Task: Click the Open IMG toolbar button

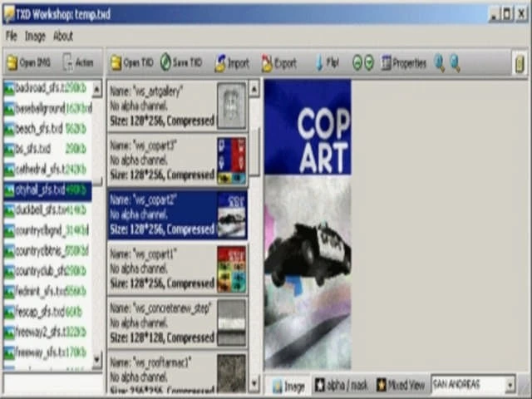Action: [29, 63]
